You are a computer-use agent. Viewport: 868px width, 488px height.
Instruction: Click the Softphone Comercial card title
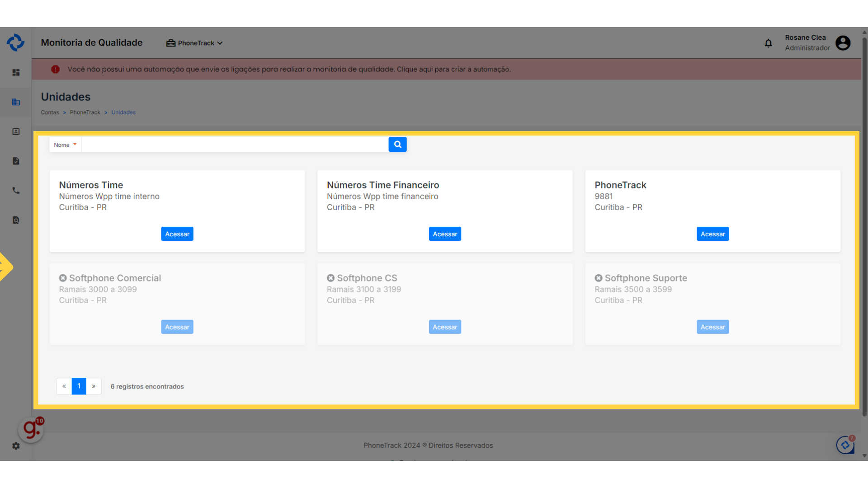point(115,278)
